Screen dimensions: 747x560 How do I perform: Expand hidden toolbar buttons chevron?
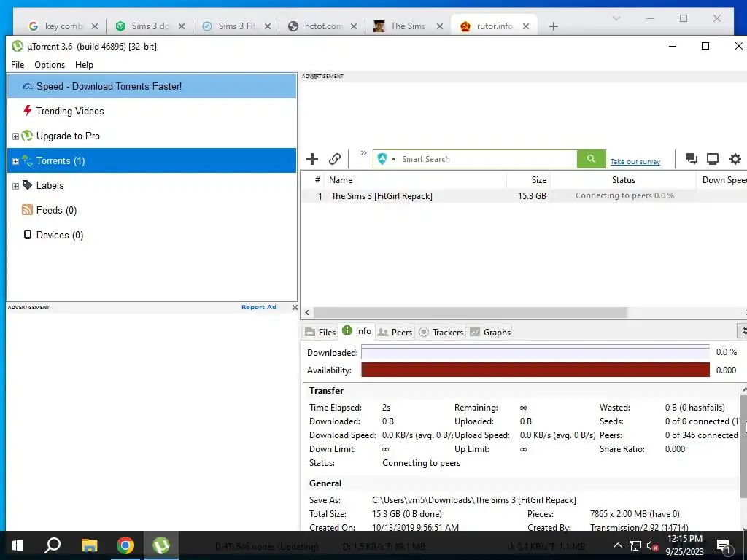363,153
